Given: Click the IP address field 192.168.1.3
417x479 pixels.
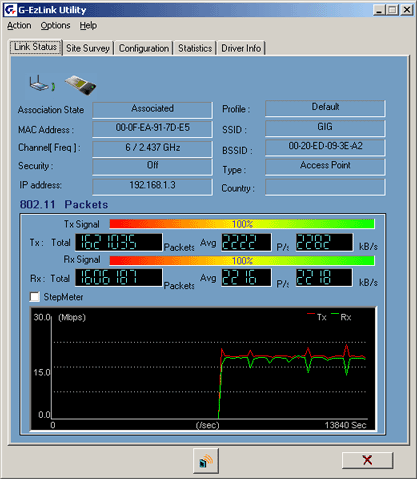Looking at the screenshot, I should 152,187.
